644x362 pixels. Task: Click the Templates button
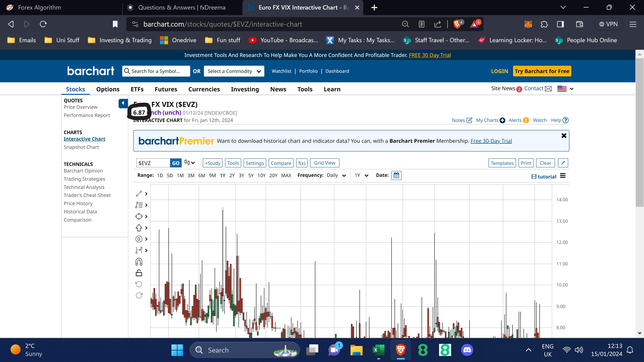(502, 163)
